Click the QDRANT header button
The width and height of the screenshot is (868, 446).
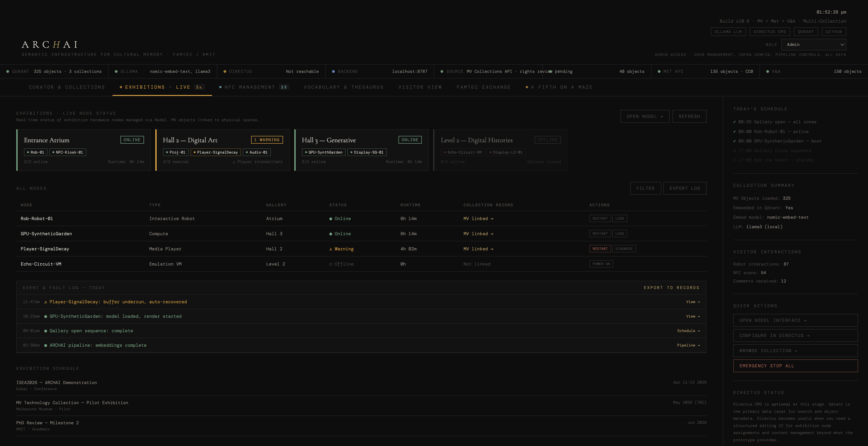tap(806, 32)
